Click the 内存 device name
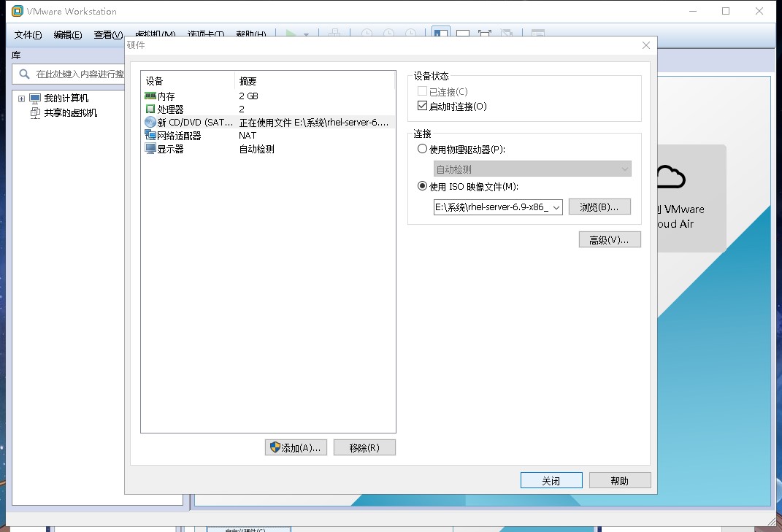The image size is (782, 532). tap(166, 96)
